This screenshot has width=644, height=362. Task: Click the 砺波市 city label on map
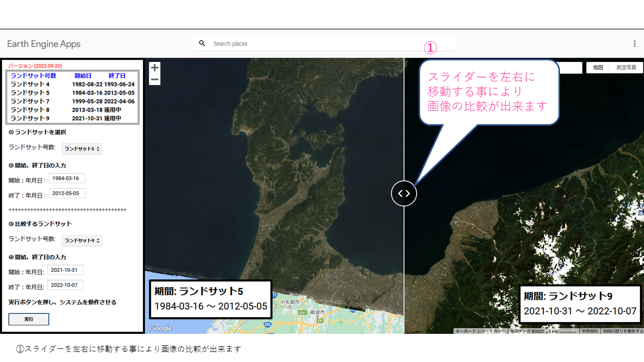317,312
